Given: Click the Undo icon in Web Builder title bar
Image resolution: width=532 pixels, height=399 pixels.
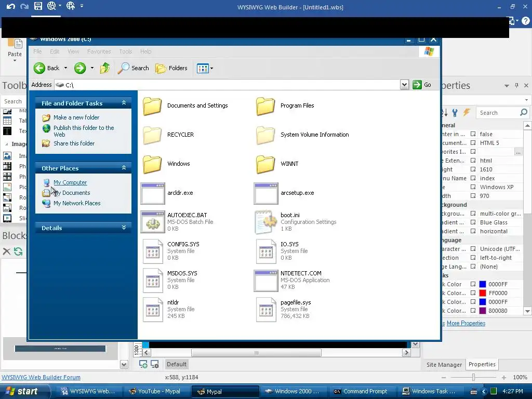Looking at the screenshot, I should click(11, 6).
